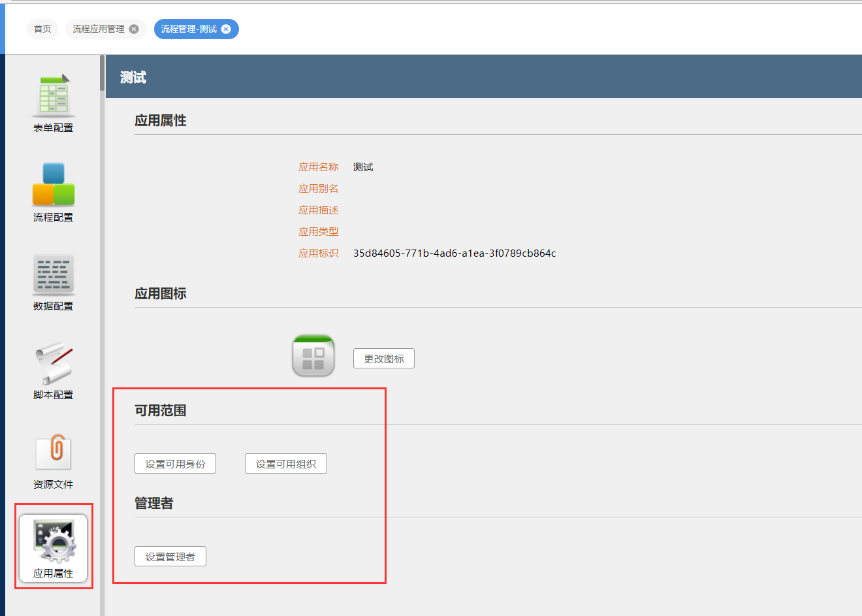
Task: Open the 资源文件 paperclip icon
Action: (x=54, y=452)
